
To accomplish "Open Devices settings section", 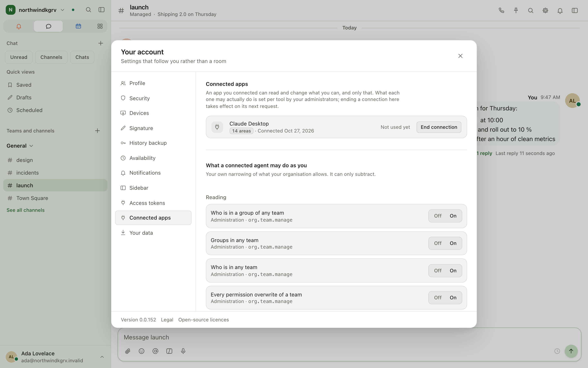I will click(153, 113).
